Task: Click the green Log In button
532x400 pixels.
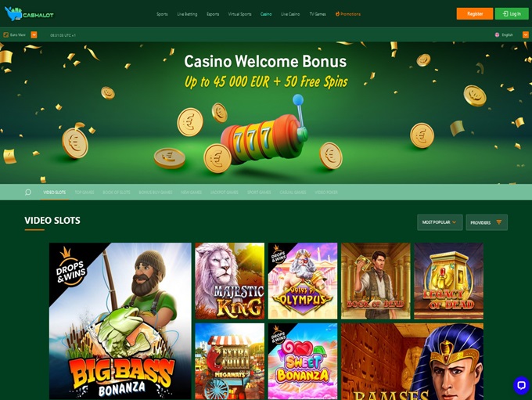Action: tap(512, 13)
